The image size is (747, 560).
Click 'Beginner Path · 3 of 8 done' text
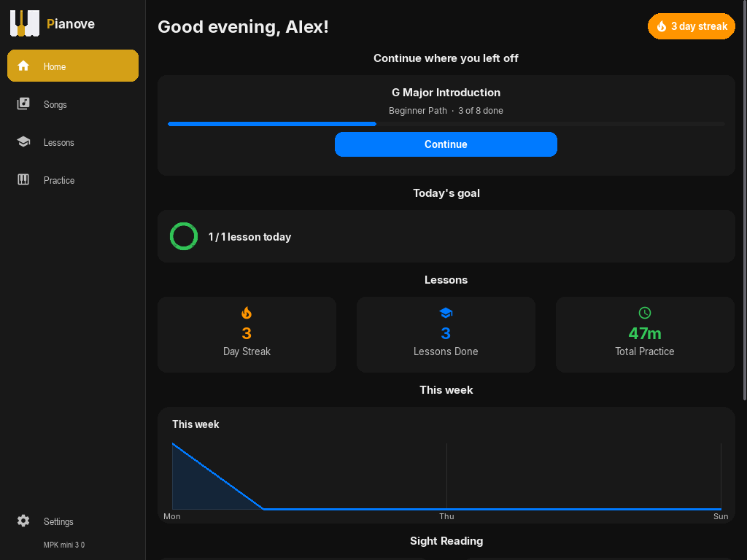click(x=446, y=111)
